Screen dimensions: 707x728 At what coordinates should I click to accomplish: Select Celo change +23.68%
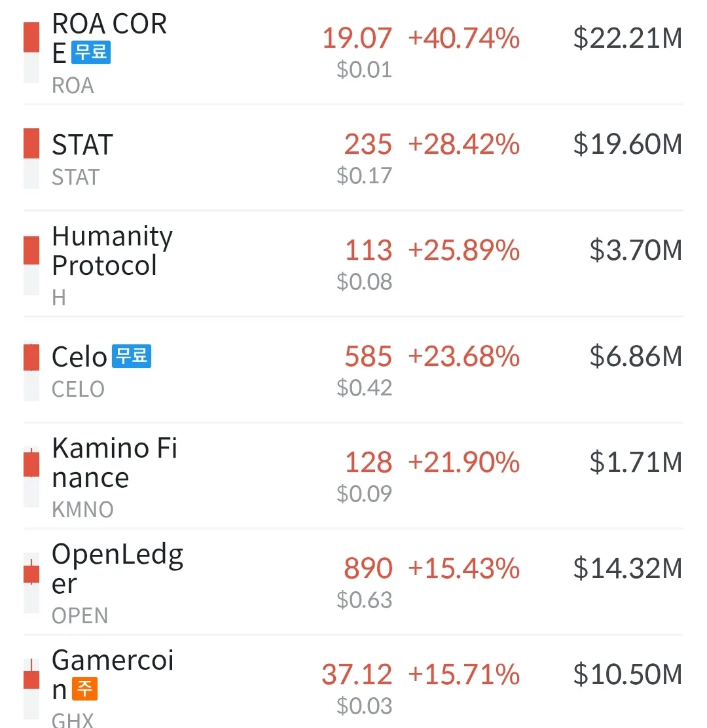(463, 357)
